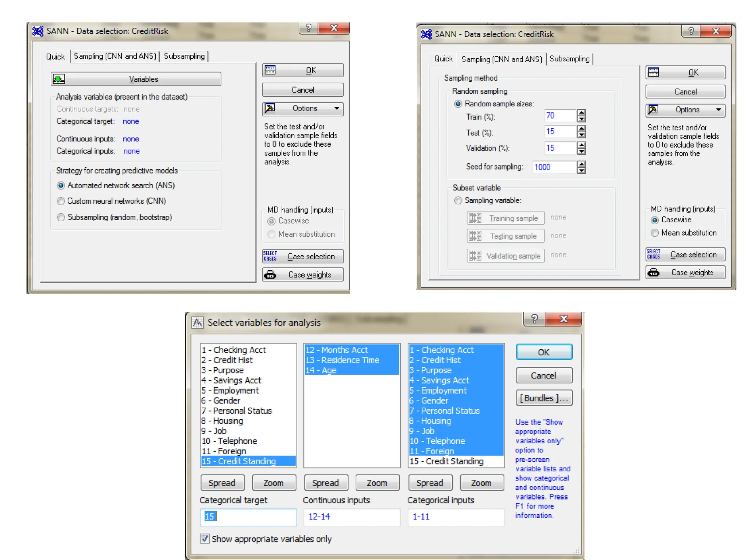Open Options dropdown in right dialog

tap(718, 110)
